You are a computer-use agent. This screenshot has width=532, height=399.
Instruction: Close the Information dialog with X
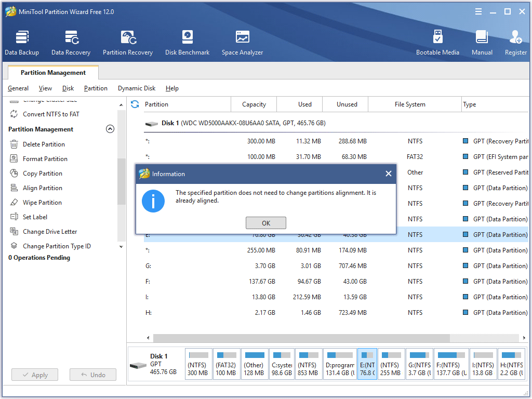(x=389, y=174)
